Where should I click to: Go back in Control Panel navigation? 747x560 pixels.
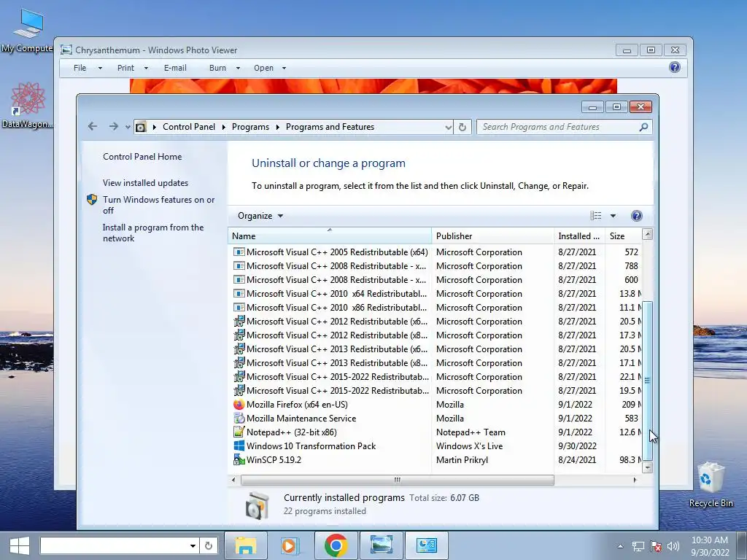(x=93, y=127)
